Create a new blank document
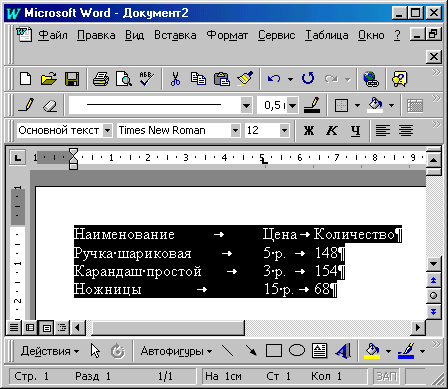448x389 pixels. [x=26, y=79]
